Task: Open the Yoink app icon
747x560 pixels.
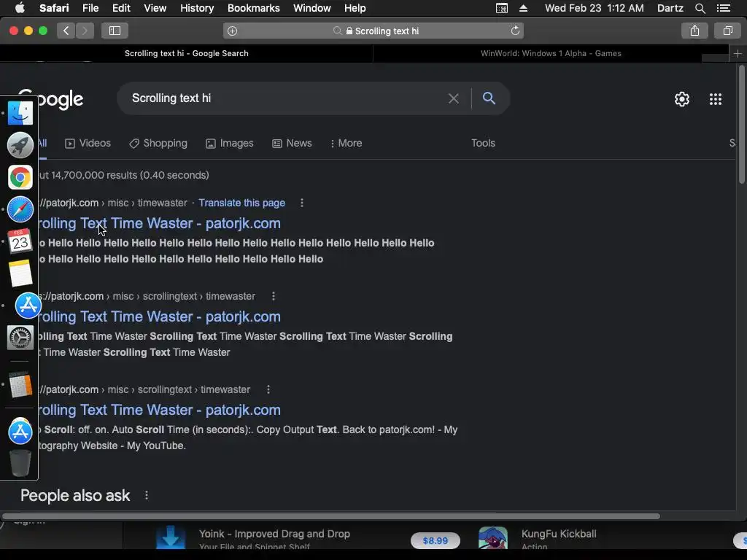Action: click(171, 537)
